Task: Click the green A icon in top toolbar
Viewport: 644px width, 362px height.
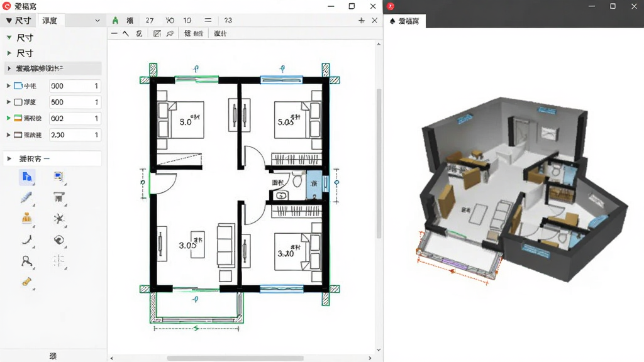Action: pos(115,20)
